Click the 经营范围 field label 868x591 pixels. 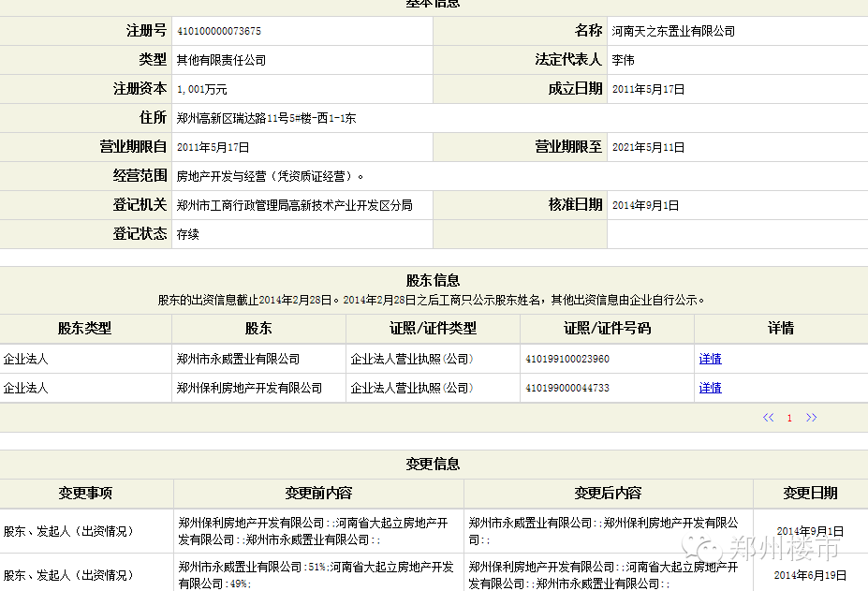pos(140,175)
